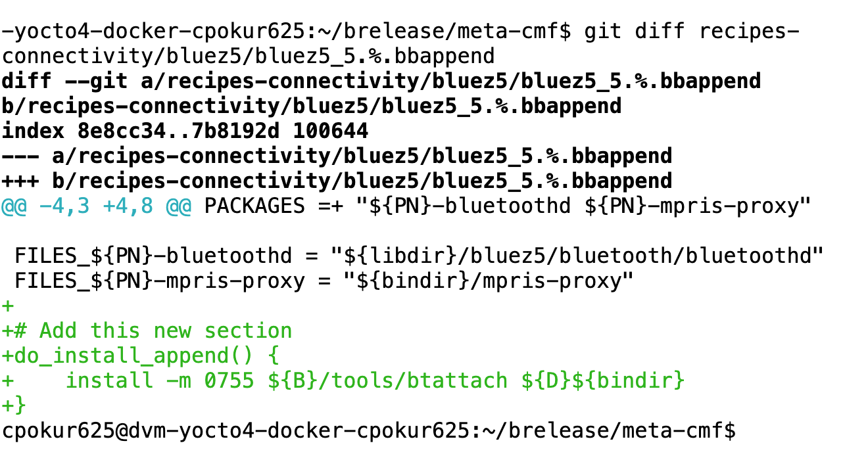
Task: Click the '${D}${bindir}' destination path
Action: coord(603,380)
